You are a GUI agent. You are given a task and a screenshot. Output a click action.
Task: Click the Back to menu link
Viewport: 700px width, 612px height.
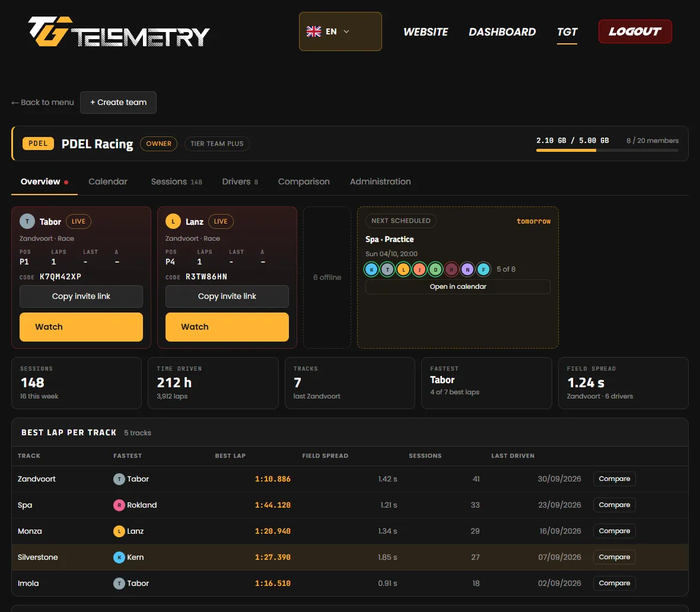pos(42,102)
